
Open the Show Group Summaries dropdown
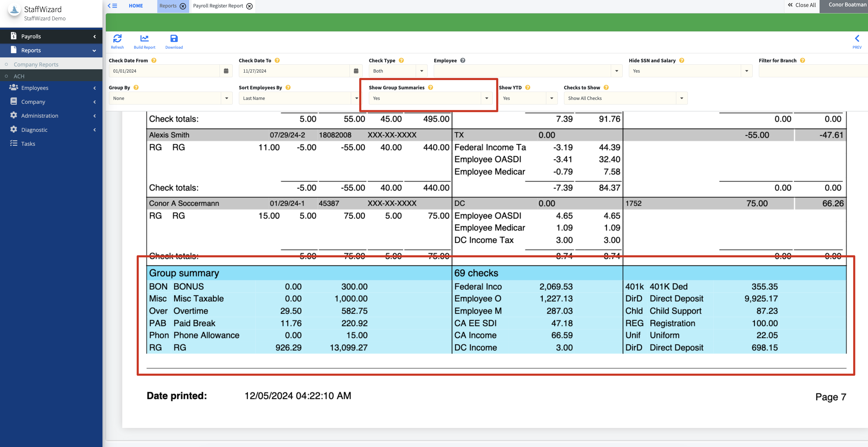pyautogui.click(x=487, y=98)
